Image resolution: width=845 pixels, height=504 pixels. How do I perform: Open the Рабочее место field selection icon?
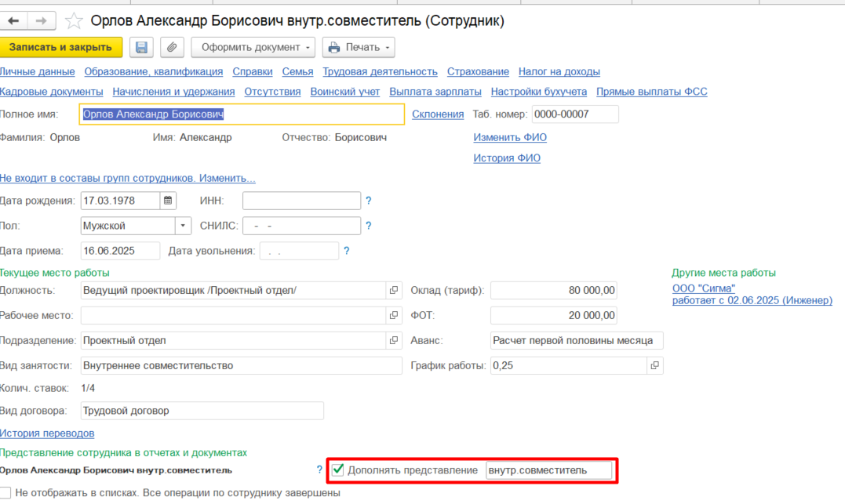pos(394,316)
